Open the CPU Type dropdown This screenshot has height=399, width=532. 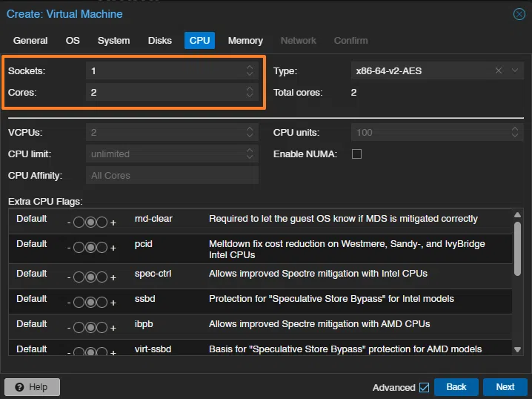[515, 70]
